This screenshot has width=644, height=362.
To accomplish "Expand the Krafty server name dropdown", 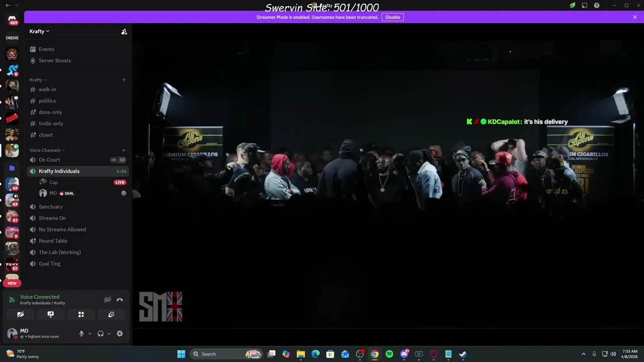I will 39,31.
